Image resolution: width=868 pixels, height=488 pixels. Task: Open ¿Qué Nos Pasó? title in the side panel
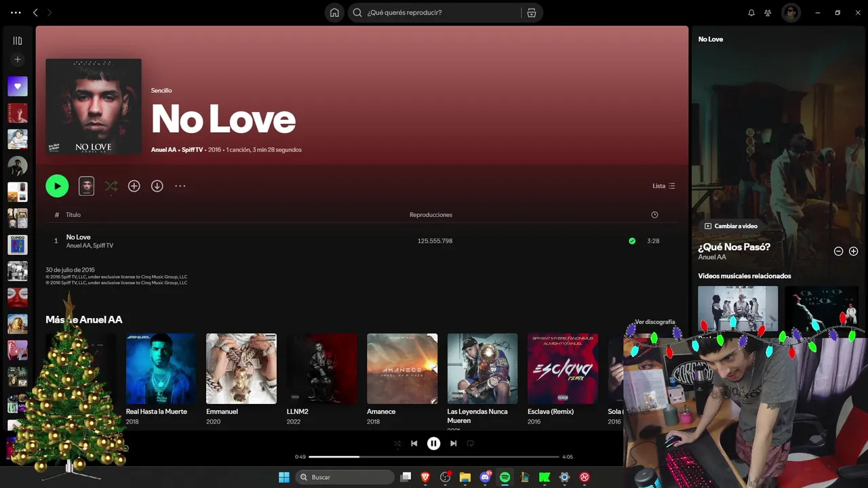click(x=734, y=247)
